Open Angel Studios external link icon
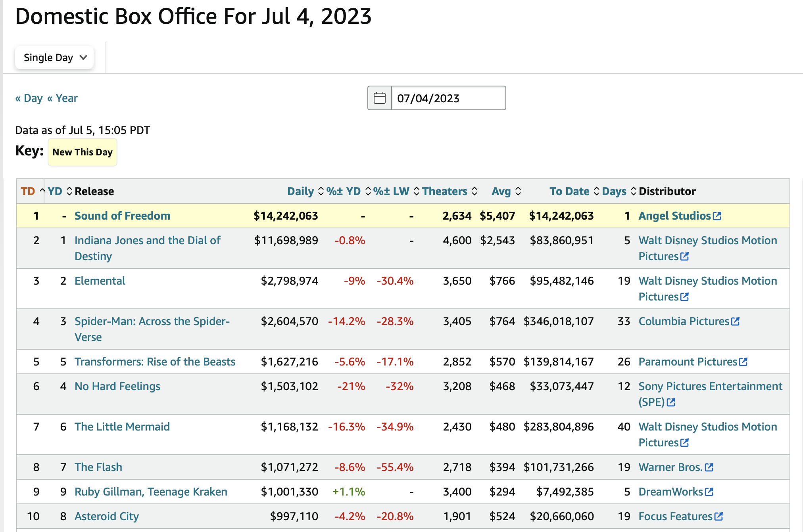 717,216
